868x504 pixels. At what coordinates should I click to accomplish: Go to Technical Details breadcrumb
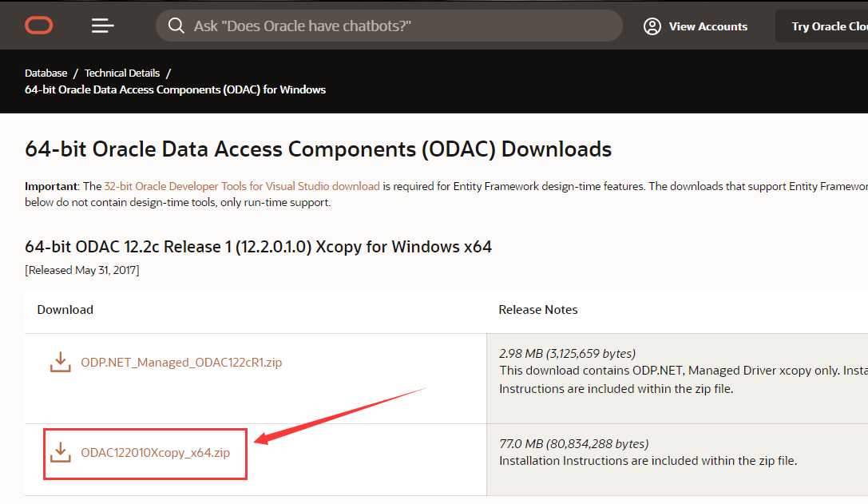122,73
